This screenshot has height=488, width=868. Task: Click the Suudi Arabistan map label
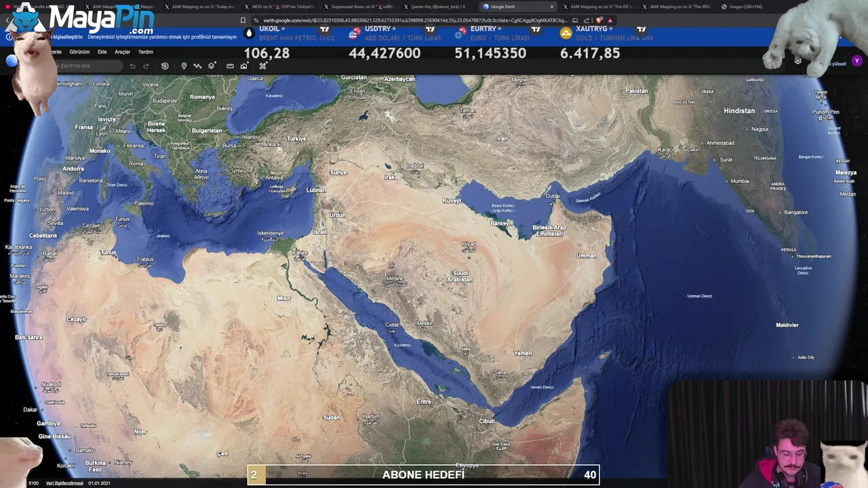tap(461, 276)
